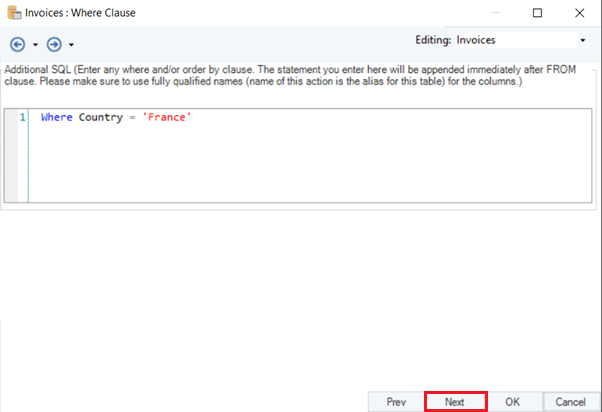Confirm with the OK button
The width and height of the screenshot is (602, 412).
(x=513, y=402)
